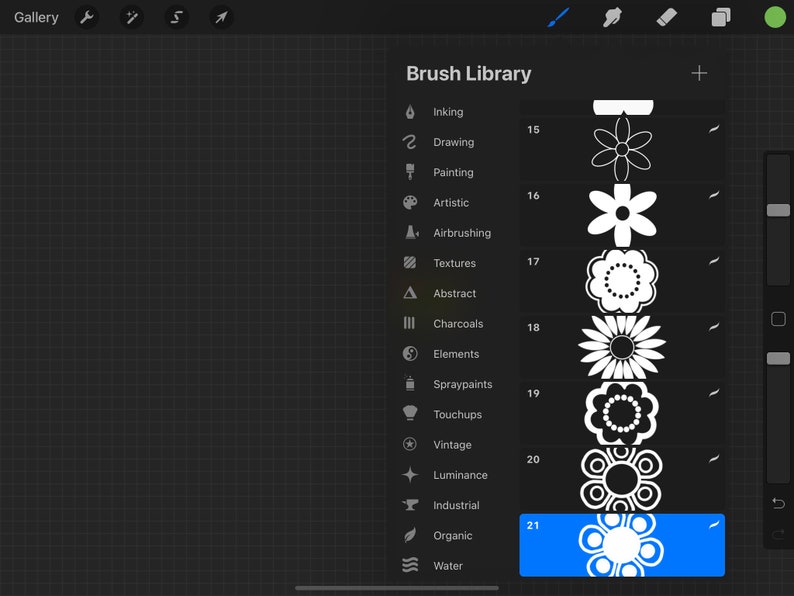This screenshot has width=794, height=596.
Task: Click the Abstract triangle icon
Action: [410, 293]
